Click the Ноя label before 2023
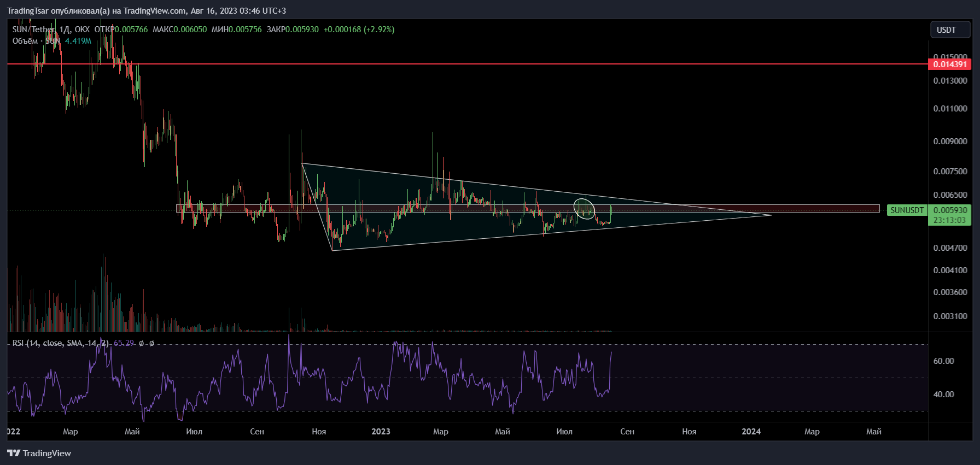The image size is (980, 465). 319,432
